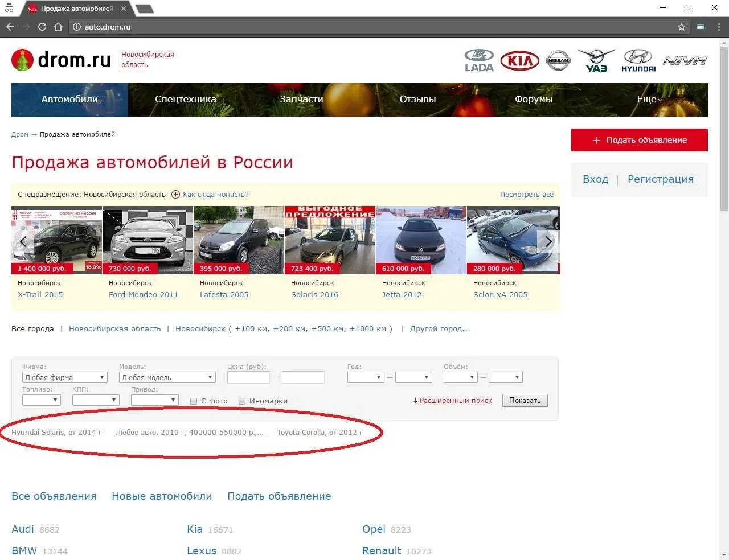Screen dimensions: 729x560
Task: Click 'Новые автомобили' link
Action: click(x=162, y=496)
